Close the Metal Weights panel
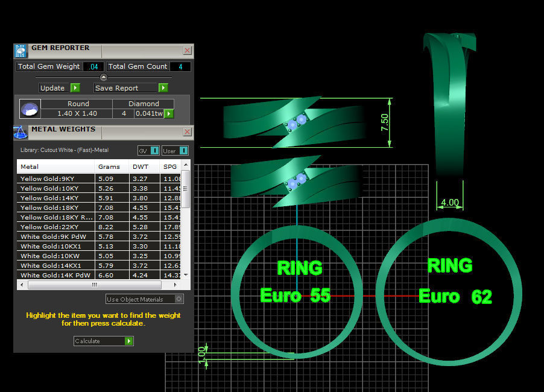Viewport: 544px width, 392px height. 188,131
